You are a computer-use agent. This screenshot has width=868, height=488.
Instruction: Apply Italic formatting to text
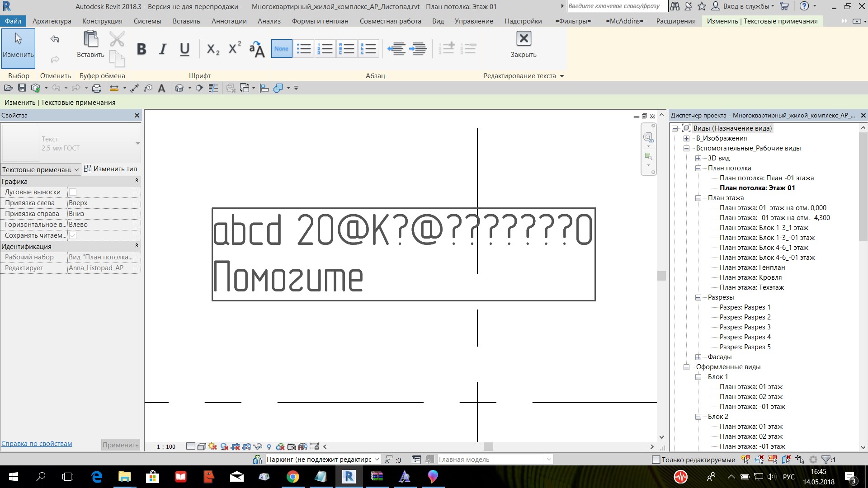coord(163,49)
